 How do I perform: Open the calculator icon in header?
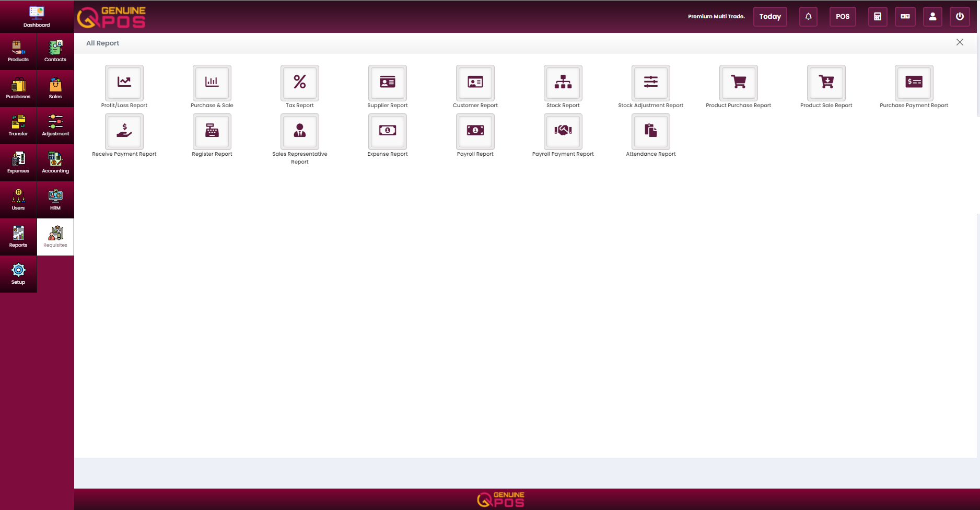878,17
